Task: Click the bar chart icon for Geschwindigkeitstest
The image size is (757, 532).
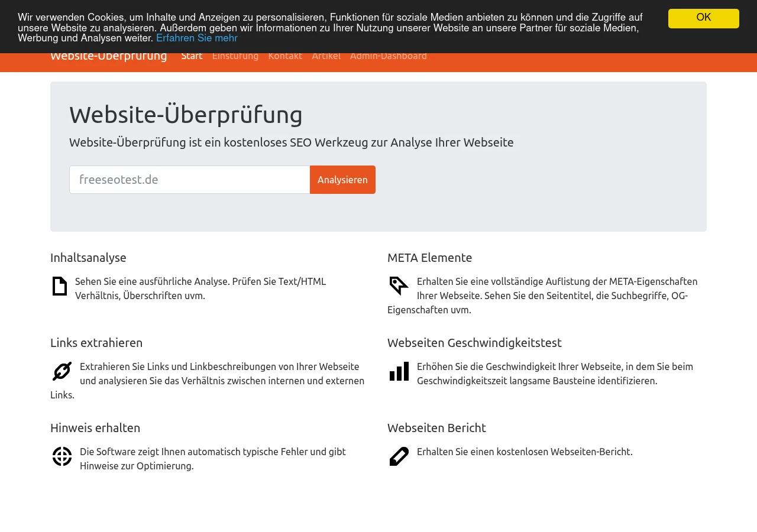Action: [x=399, y=371]
